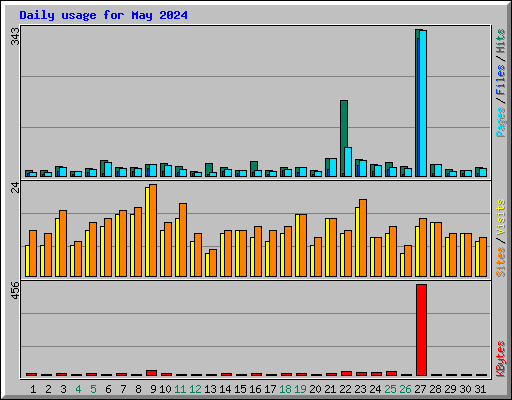Select the orange Sites bar for day 31
The height and width of the screenshot is (400, 512).
pyautogui.click(x=483, y=257)
